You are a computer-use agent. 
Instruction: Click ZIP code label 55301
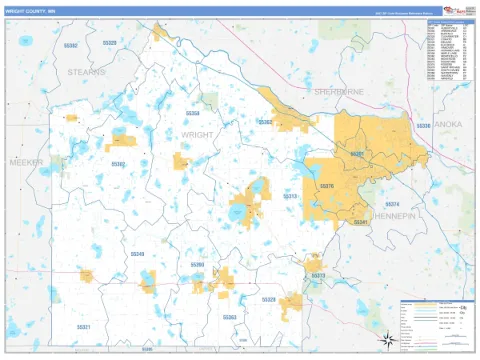(x=357, y=154)
